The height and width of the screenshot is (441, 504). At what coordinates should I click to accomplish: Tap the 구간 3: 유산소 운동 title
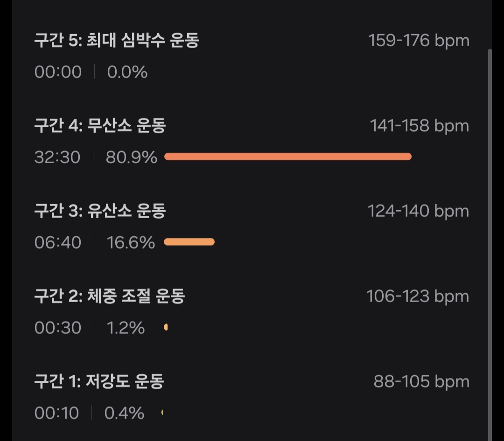pyautogui.click(x=100, y=211)
